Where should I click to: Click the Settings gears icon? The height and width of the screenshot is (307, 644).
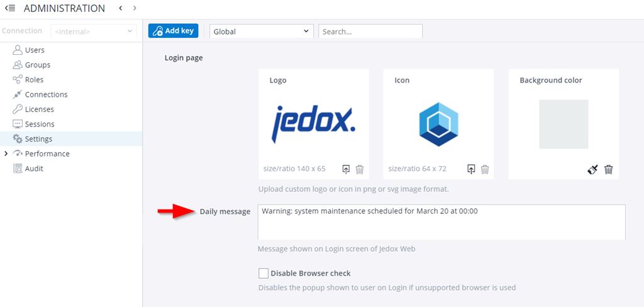coord(17,138)
